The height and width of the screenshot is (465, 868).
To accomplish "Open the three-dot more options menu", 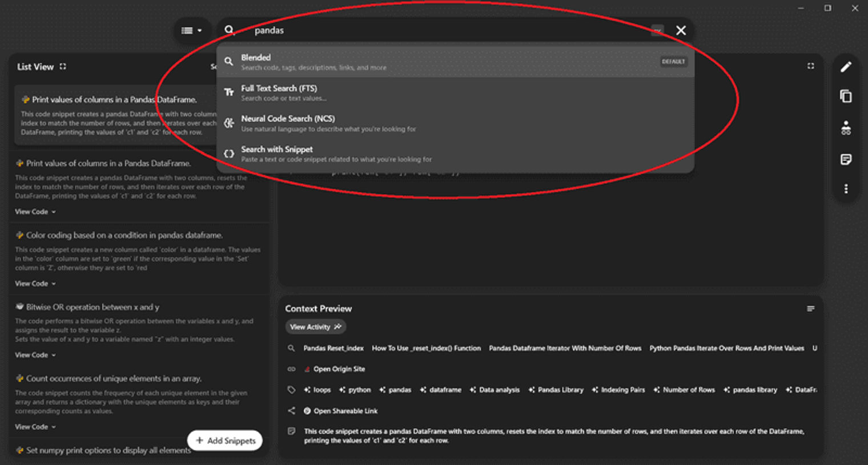I will tap(846, 189).
